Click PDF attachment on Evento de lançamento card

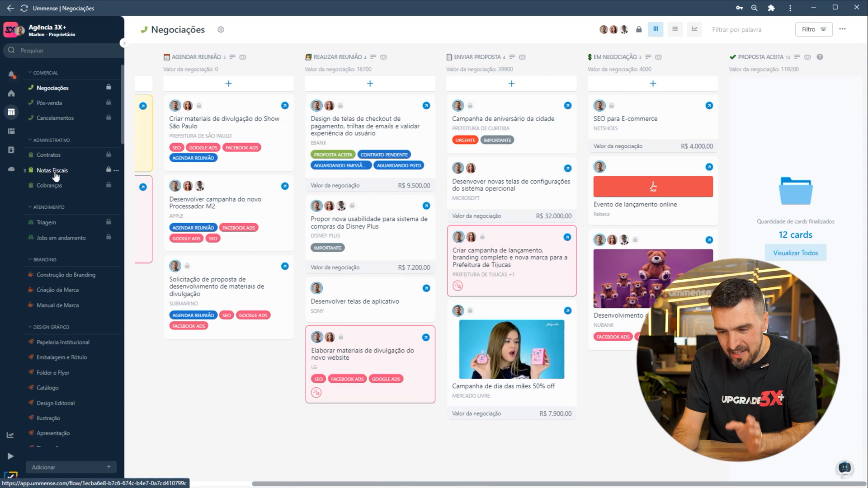pos(653,187)
